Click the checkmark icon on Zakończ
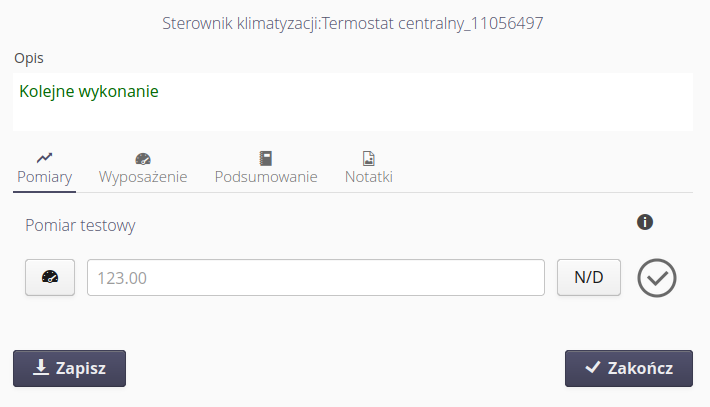This screenshot has width=710, height=407. [593, 367]
